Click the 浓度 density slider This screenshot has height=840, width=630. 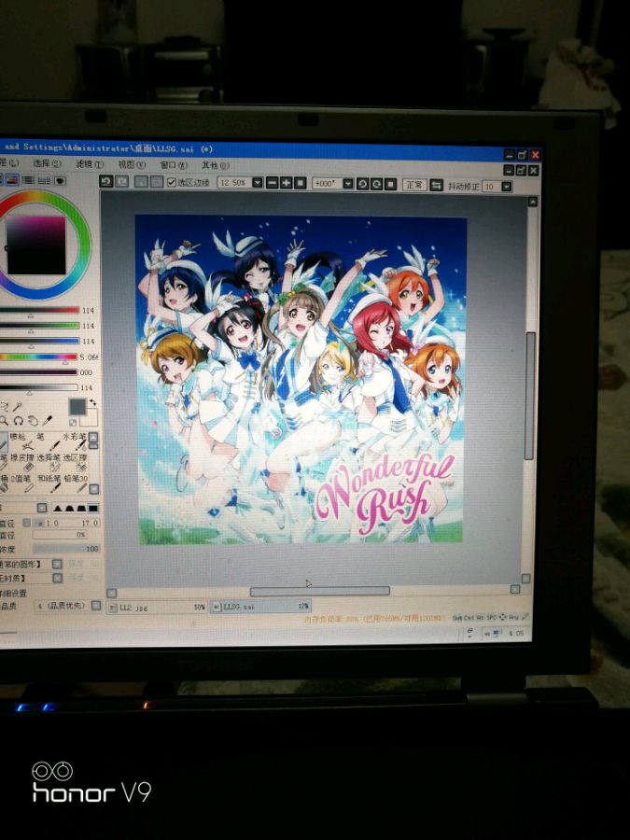pos(66,549)
